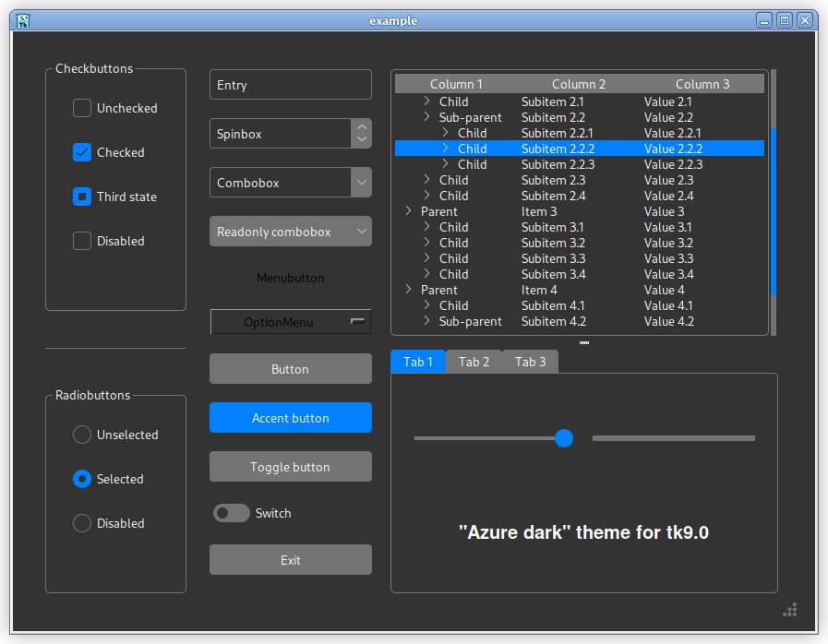828x644 pixels.
Task: Open the Readonly combobox
Action: 291,232
